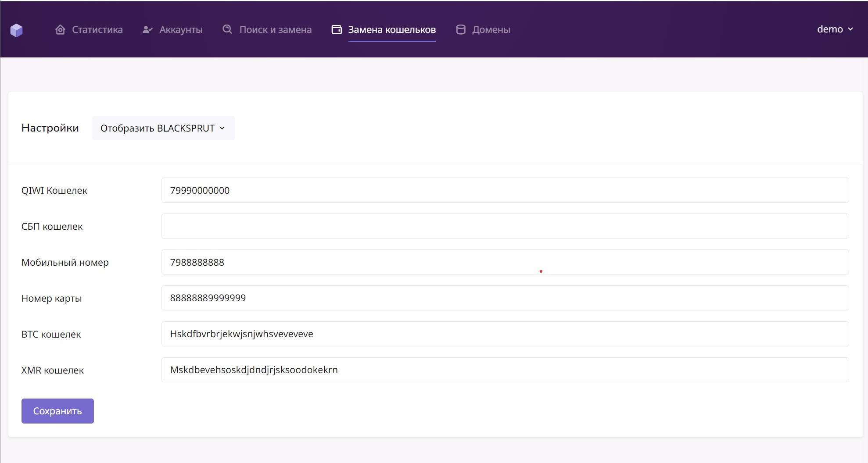Click the empty СБП кошелек field
The image size is (868, 463).
(505, 226)
